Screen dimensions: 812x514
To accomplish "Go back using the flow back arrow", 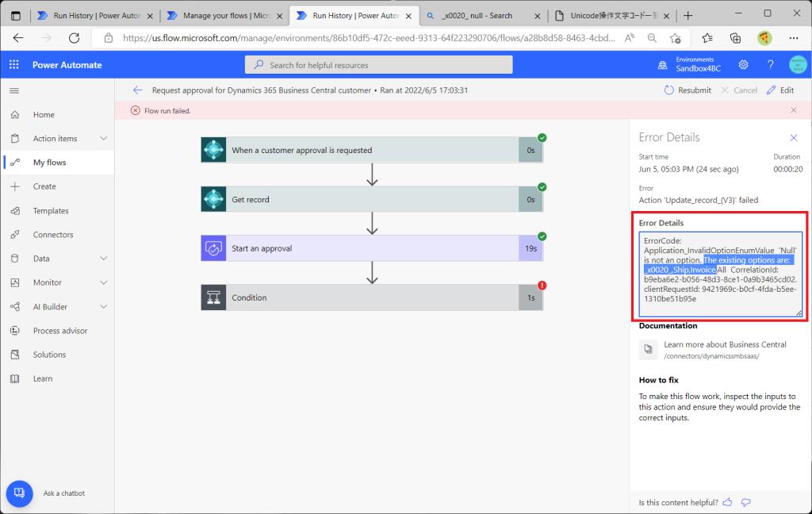I will click(x=137, y=90).
